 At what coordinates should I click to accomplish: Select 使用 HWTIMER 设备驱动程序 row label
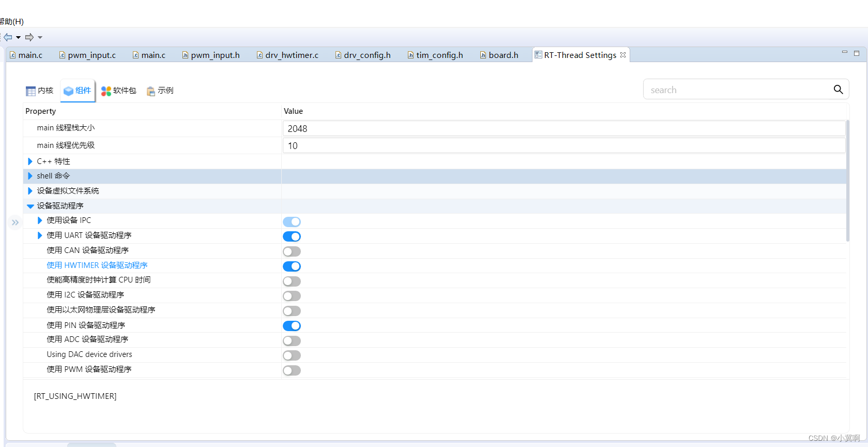tap(97, 265)
